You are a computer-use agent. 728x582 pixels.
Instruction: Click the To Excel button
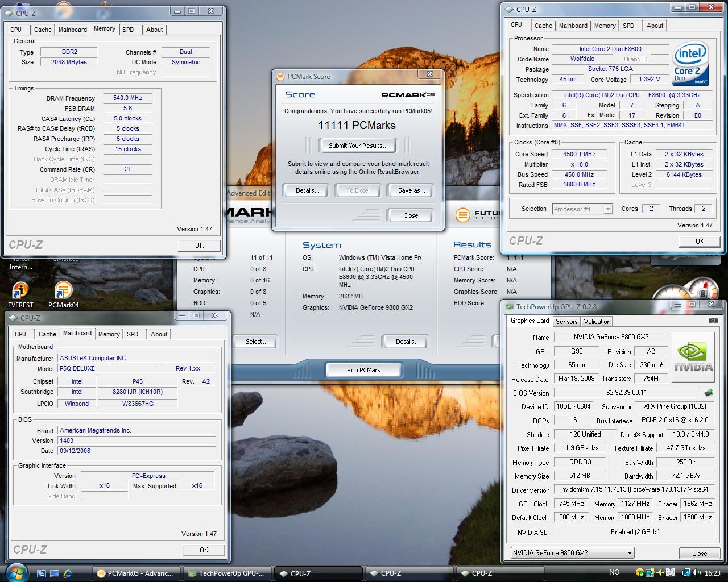click(x=358, y=190)
